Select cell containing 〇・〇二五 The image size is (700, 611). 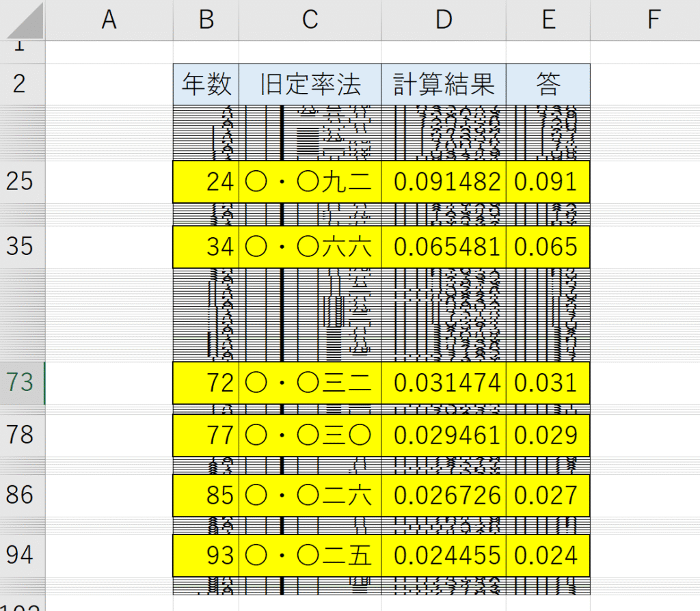click(310, 556)
